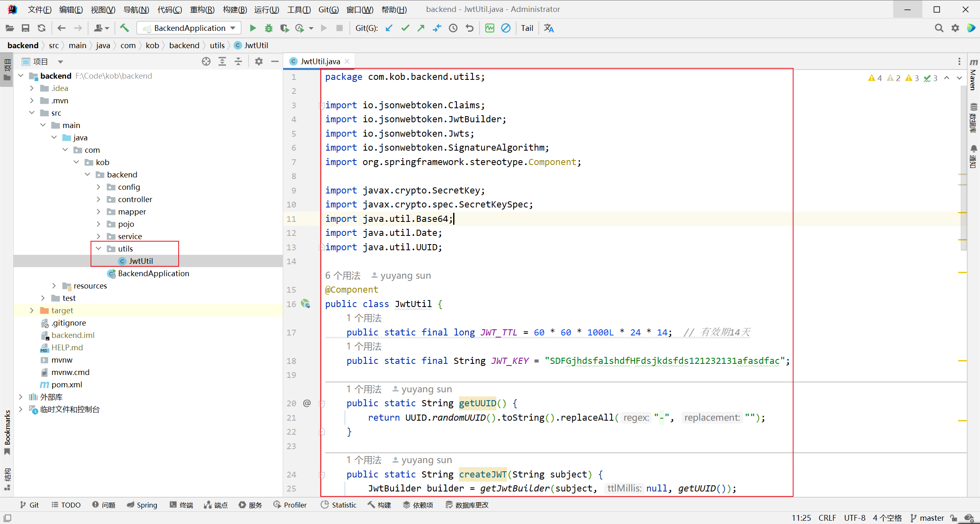This screenshot has height=524, width=980.
Task: Select the JwtUtil.java editor tab
Action: [320, 61]
